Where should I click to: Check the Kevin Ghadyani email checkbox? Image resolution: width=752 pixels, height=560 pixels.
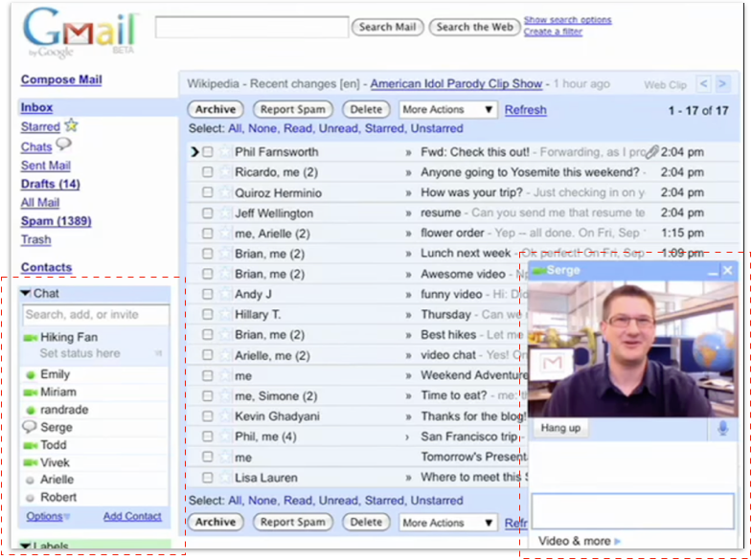[207, 415]
